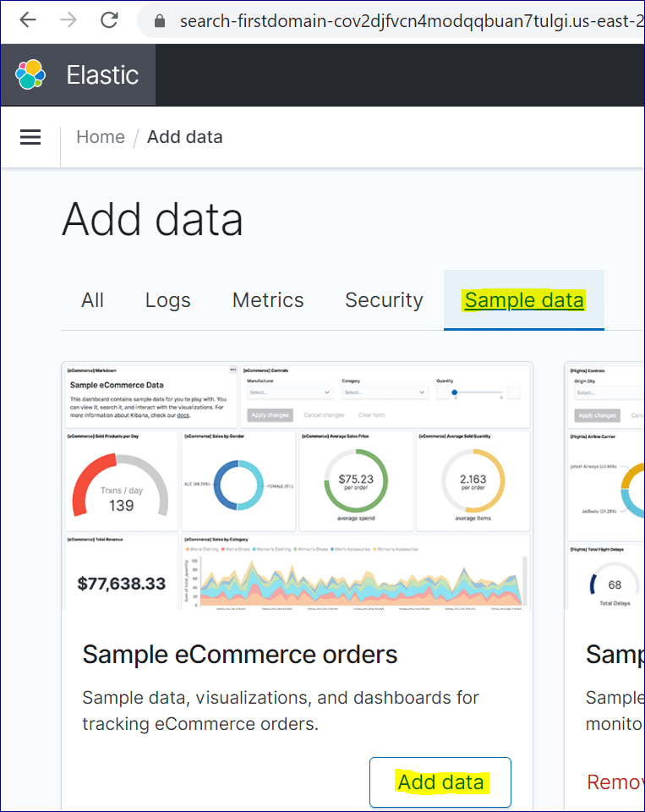The height and width of the screenshot is (812, 645).
Task: Select the Security tab
Action: (x=384, y=300)
